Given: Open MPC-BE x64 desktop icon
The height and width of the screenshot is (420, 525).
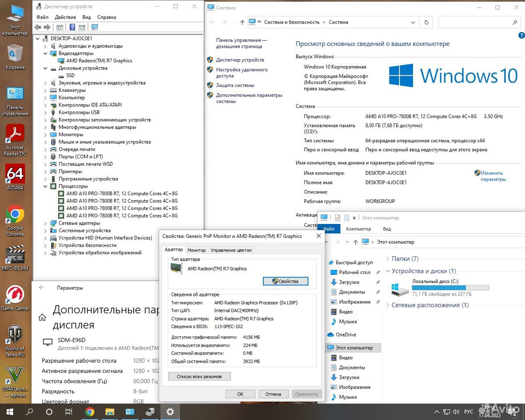Looking at the screenshot, I should 15,258.
